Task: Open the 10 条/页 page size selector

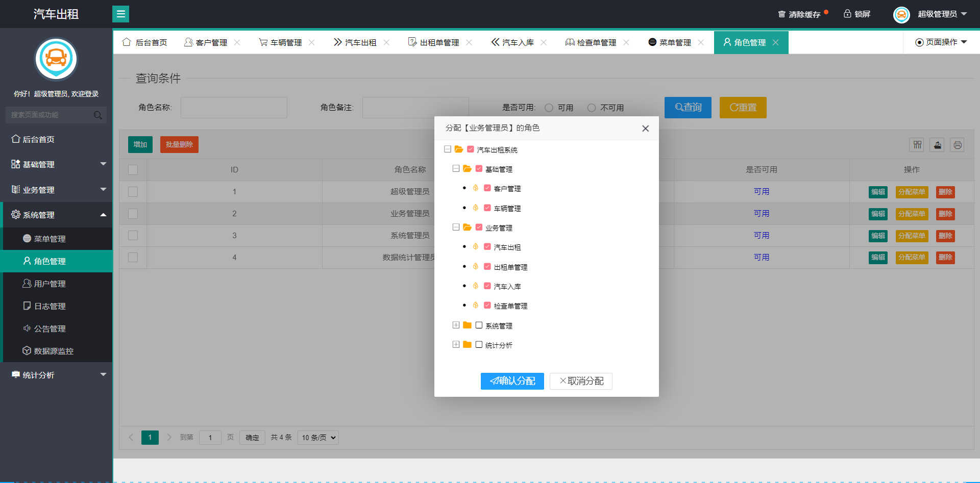Action: [x=318, y=438]
